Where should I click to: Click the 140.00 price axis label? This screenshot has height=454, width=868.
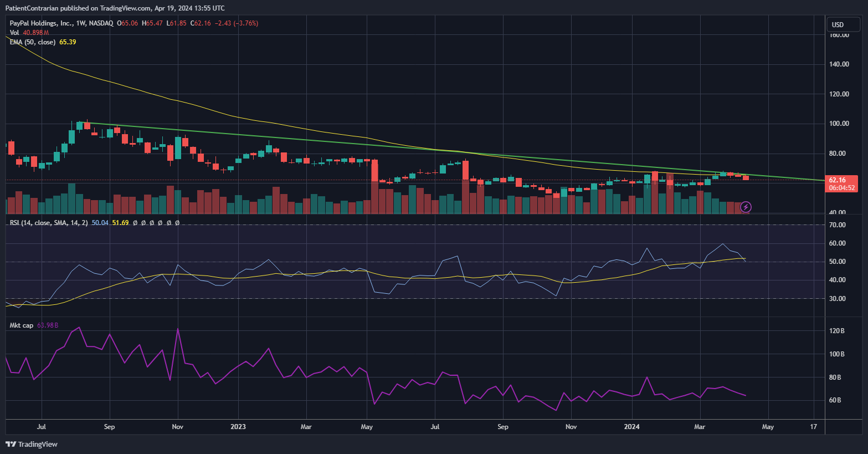coord(839,64)
